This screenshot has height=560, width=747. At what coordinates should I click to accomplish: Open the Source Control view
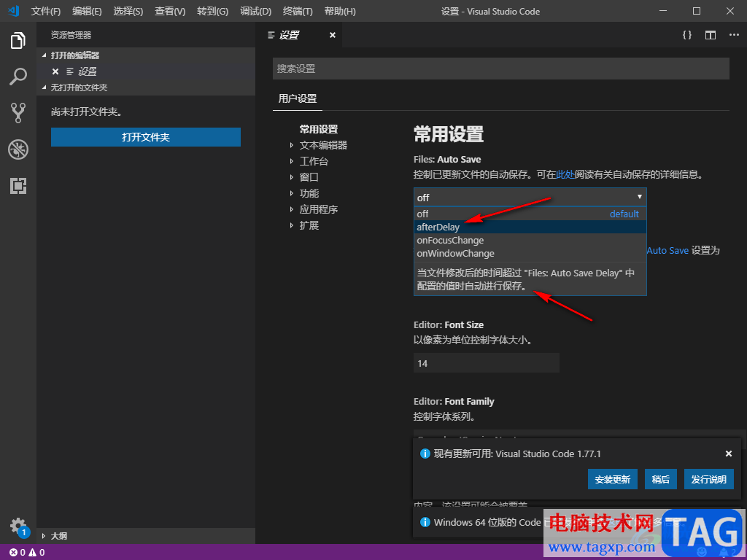pyautogui.click(x=18, y=113)
